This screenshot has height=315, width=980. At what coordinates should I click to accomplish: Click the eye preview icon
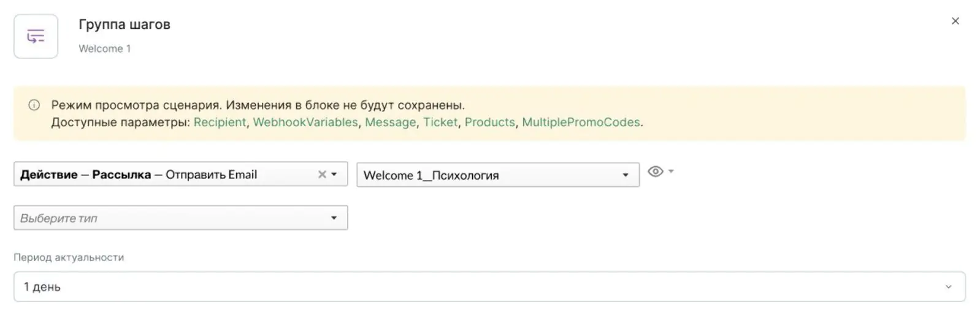[655, 171]
